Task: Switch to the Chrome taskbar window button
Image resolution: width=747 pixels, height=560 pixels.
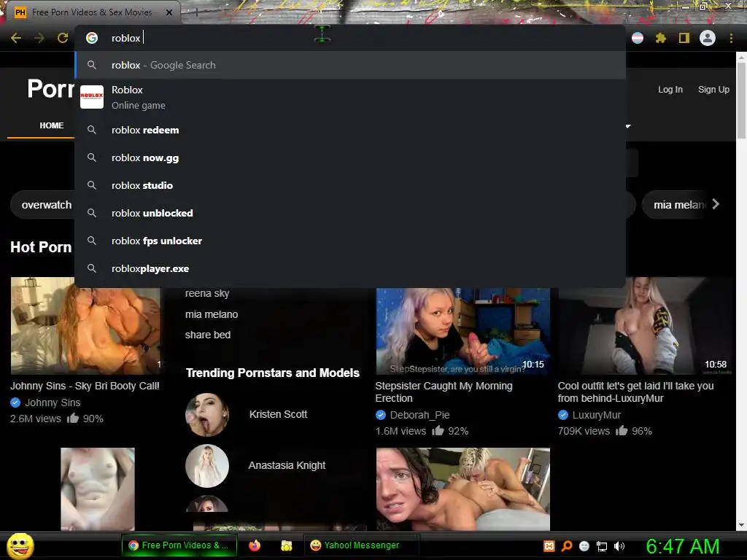Action: click(x=179, y=545)
